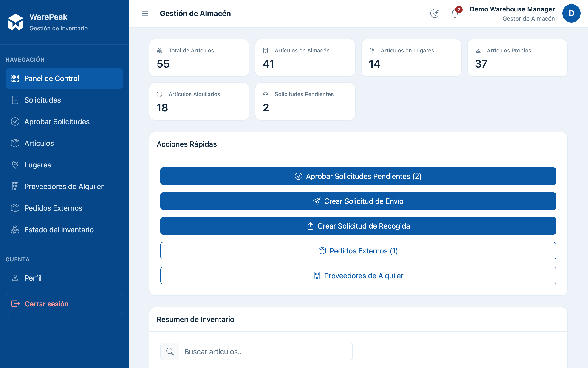Click the Proveedores de Alquiler building icon in sidebar

coord(15,187)
